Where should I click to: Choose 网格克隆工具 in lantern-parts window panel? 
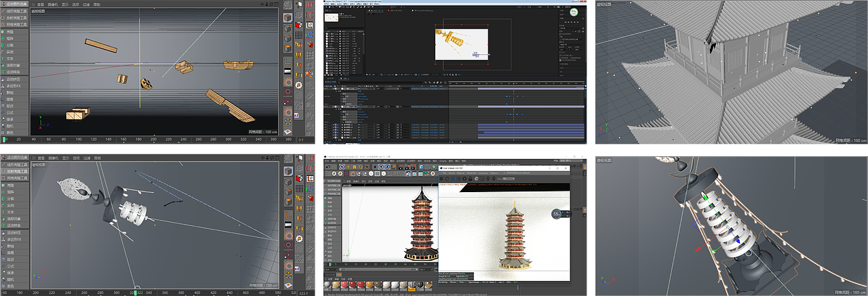click(15, 177)
